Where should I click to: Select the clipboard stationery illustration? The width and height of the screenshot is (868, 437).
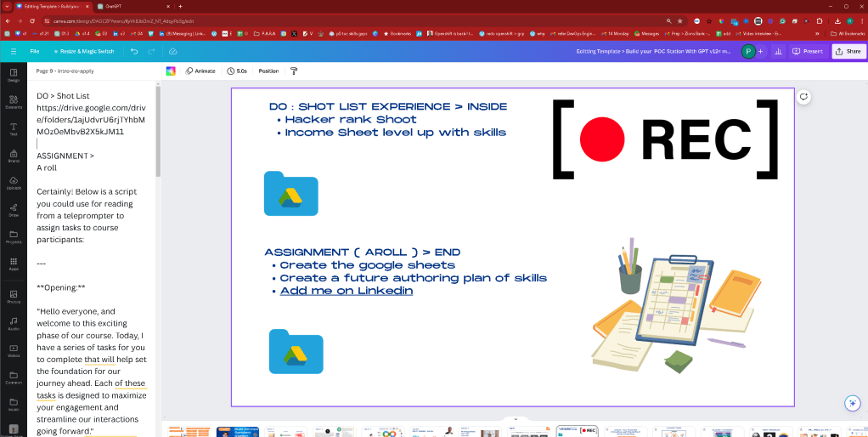(676, 306)
